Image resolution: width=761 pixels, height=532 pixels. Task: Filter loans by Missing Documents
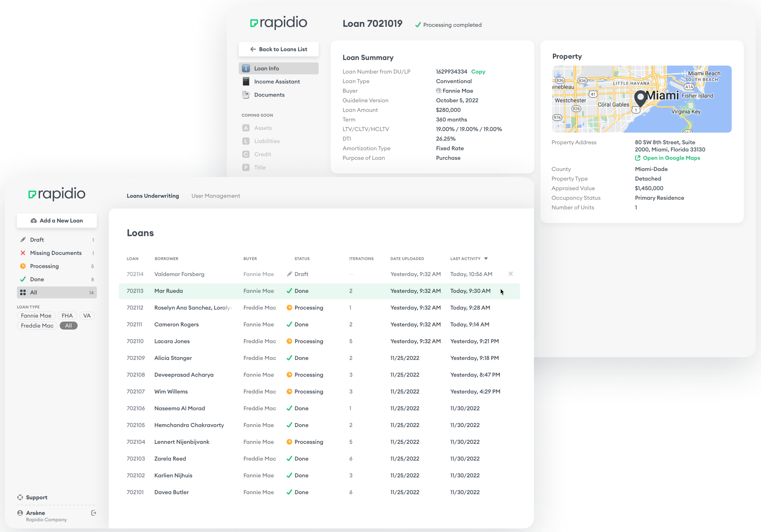(57, 253)
